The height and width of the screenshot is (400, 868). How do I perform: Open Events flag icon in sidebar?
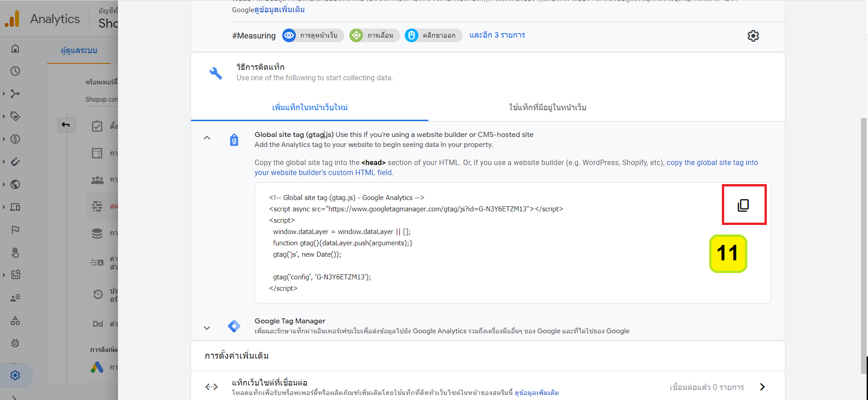click(15, 230)
